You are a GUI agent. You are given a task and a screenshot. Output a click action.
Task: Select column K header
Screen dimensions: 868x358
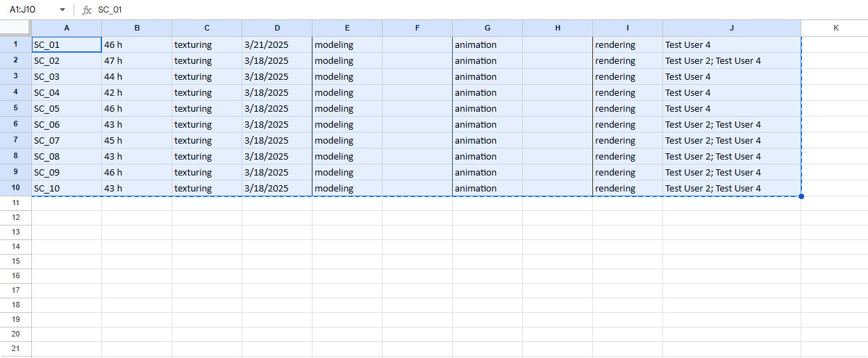pos(835,28)
